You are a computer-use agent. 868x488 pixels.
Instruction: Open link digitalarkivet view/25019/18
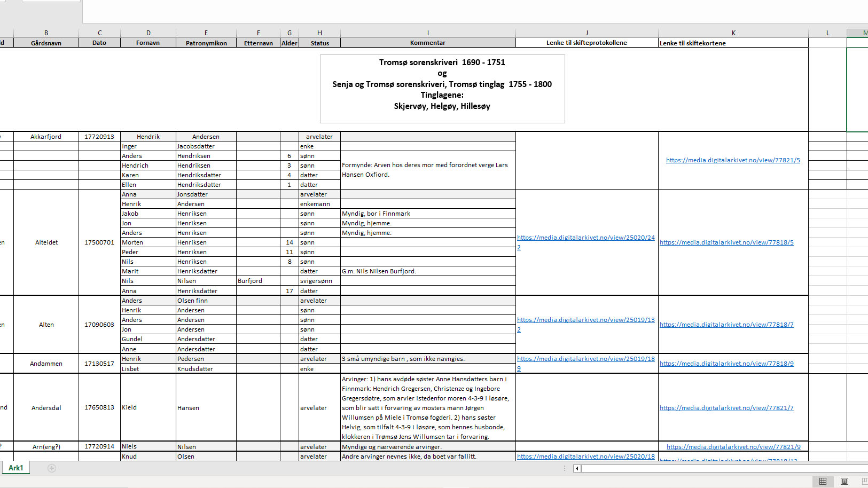click(585, 359)
